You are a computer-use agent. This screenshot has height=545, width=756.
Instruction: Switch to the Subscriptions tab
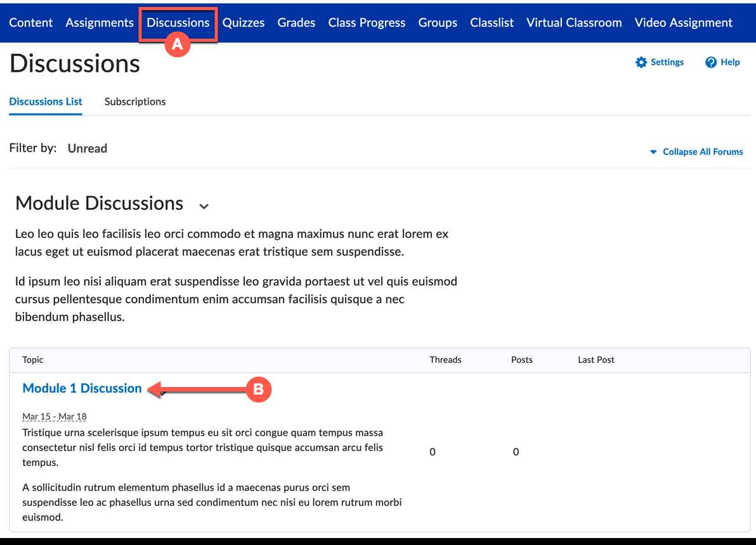135,102
